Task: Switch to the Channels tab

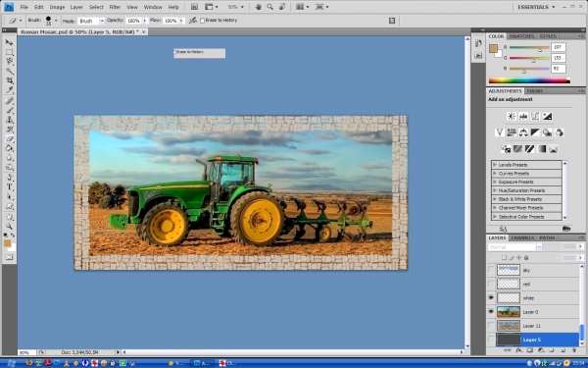Action: coord(522,237)
